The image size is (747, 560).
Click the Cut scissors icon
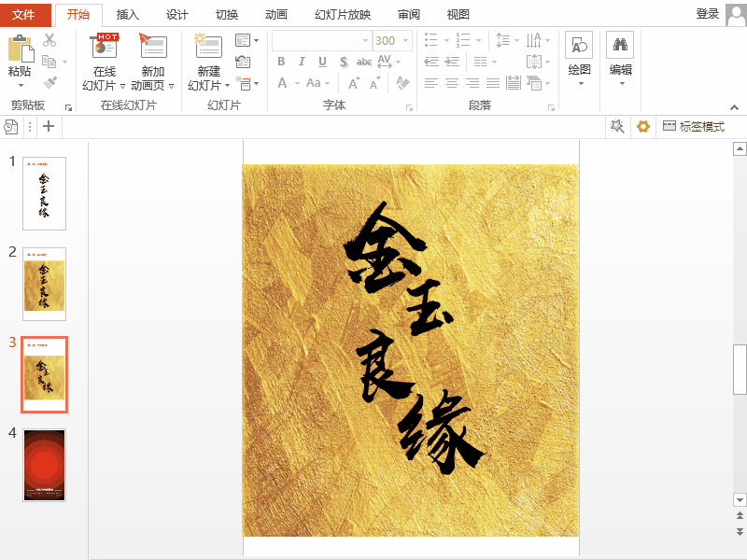point(49,40)
